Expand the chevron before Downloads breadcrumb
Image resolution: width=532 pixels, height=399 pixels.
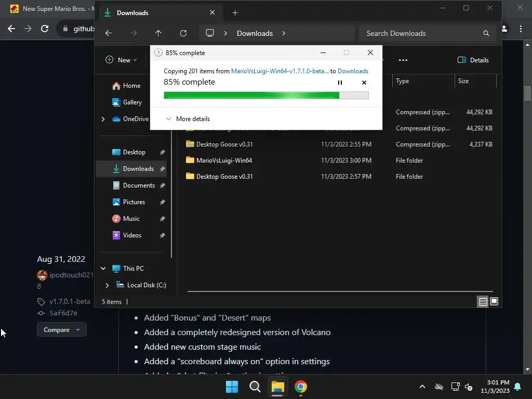click(225, 33)
